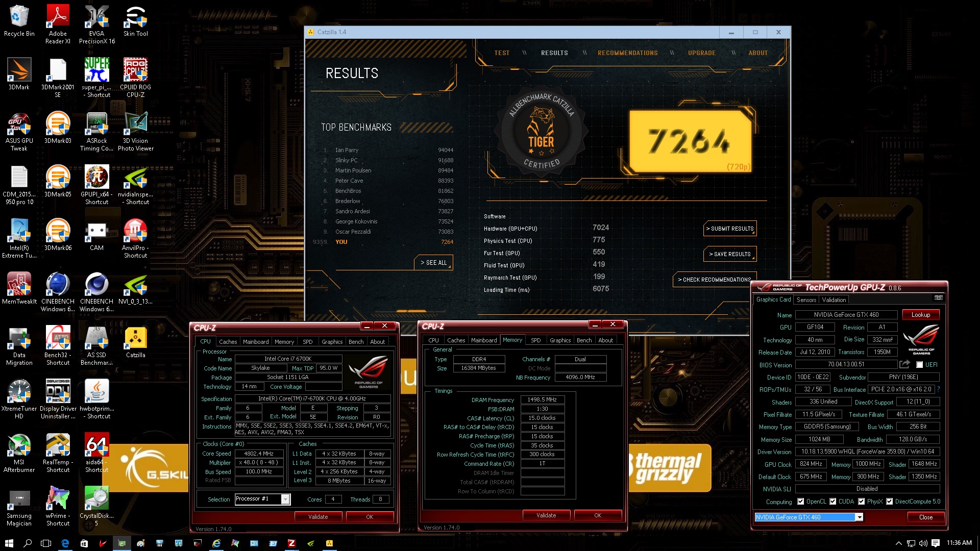This screenshot has width=980, height=551.
Task: Show hidden system tray icons chevron
Action: pos(898,543)
